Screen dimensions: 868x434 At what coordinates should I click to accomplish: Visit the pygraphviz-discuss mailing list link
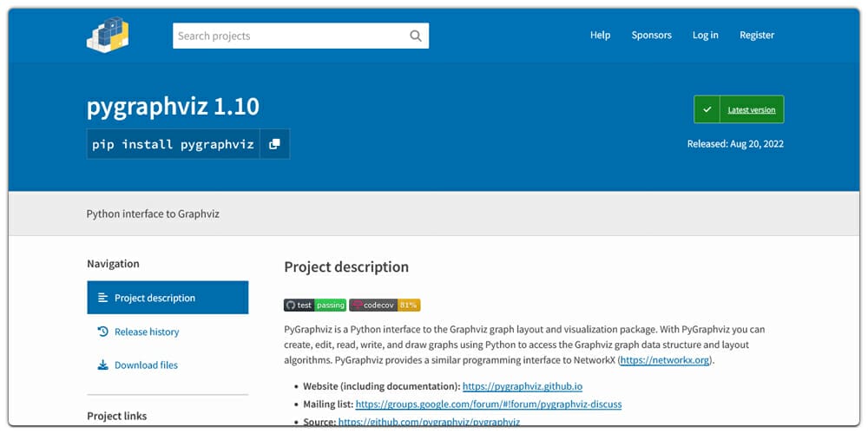point(488,404)
